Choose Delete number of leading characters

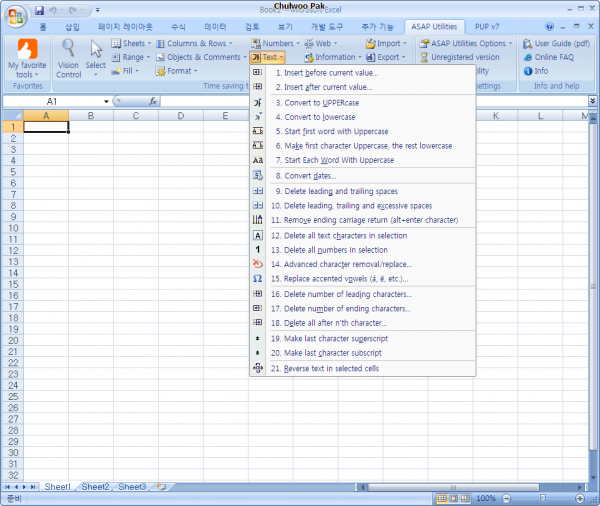click(x=363, y=294)
